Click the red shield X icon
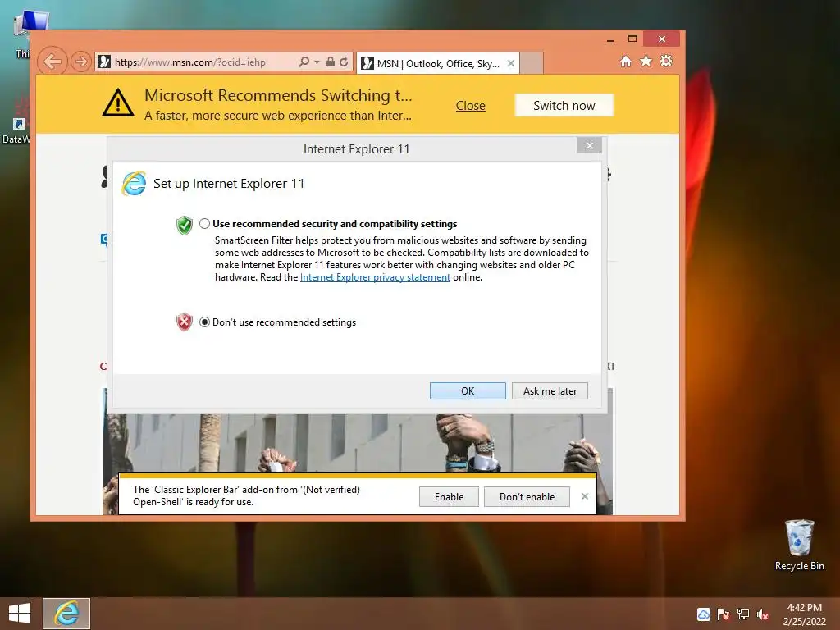 185,322
